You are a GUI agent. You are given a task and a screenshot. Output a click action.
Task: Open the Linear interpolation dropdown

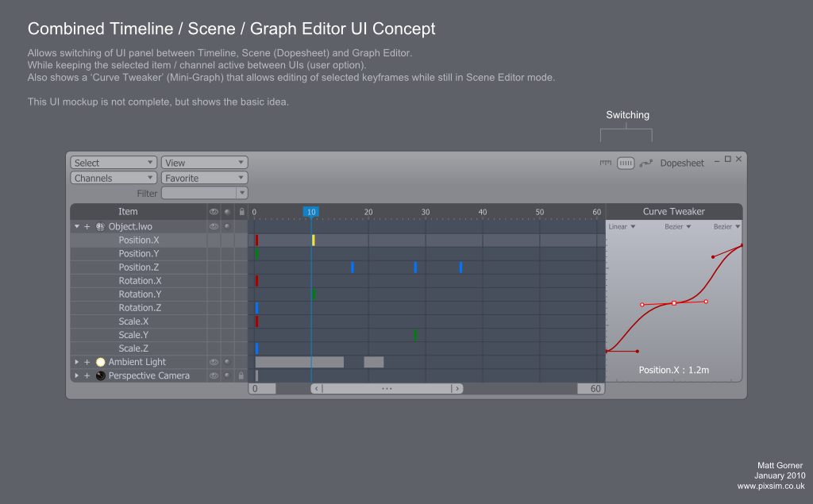tap(621, 227)
